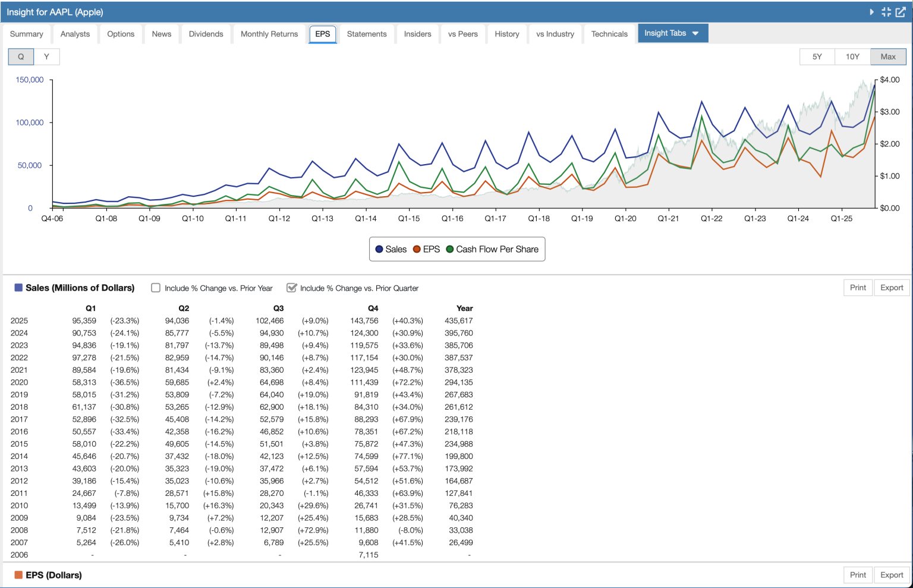Switch to quarterly view with Q button
Screen dimensions: 913x588
21,56
